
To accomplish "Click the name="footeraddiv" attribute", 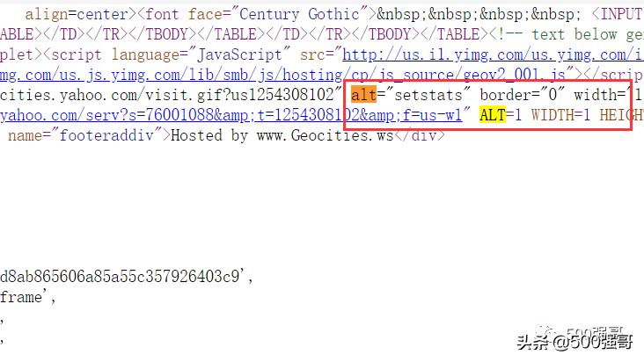I will [85, 135].
